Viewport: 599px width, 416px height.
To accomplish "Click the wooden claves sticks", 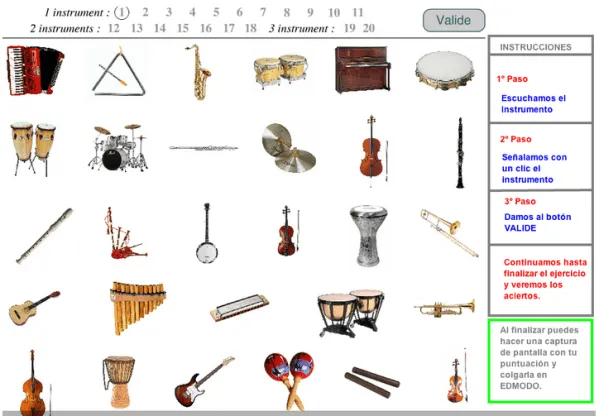I will [372, 382].
